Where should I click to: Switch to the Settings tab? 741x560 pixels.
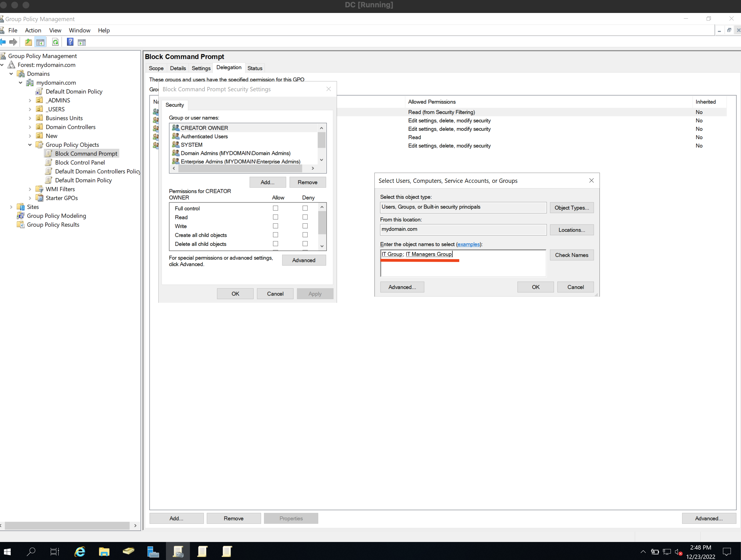coord(201,68)
